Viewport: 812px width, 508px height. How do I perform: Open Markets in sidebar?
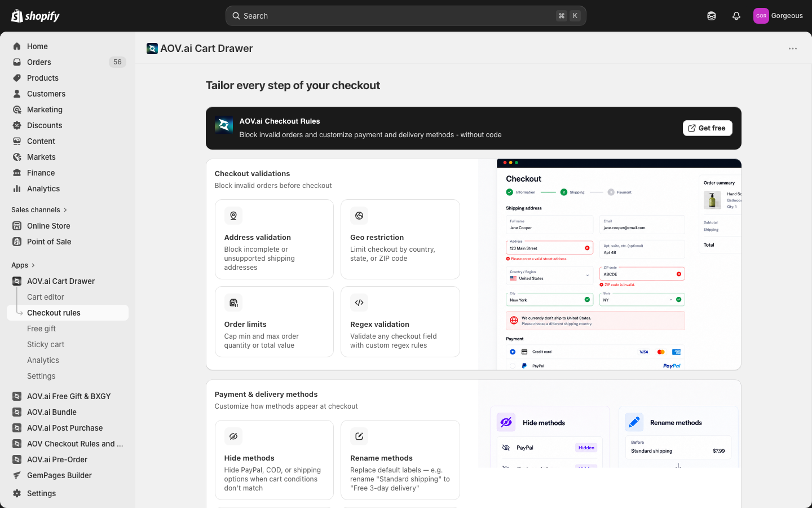[x=68, y=157]
